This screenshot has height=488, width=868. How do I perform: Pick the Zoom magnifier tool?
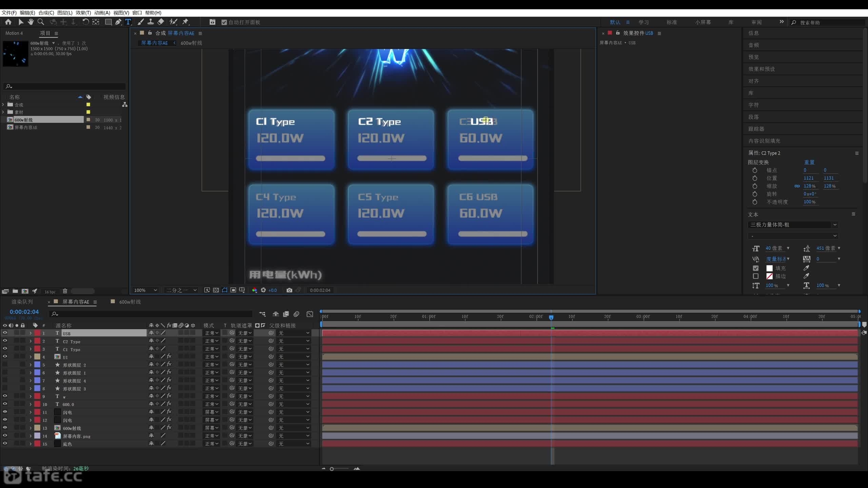tap(41, 22)
